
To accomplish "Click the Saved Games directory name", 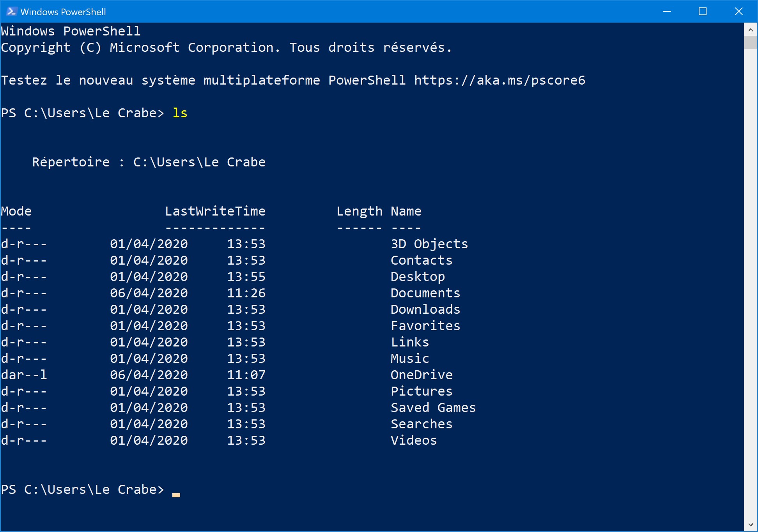I will point(433,407).
